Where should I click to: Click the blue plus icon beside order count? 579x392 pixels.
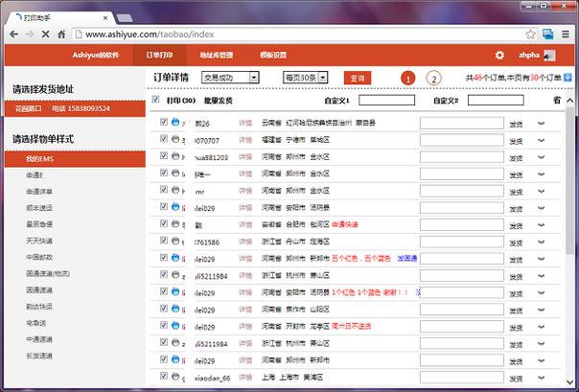[567, 78]
